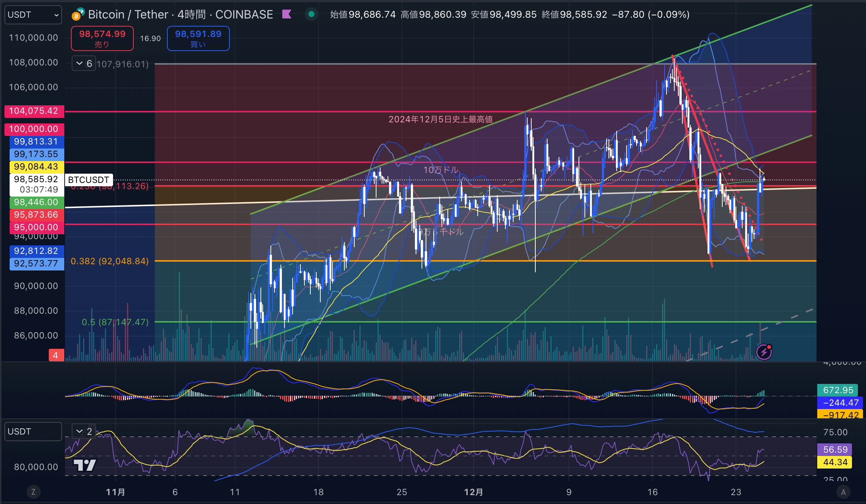Viewport: 866px width, 504px height.
Task: Click the 12月 date on time axis
Action: tap(474, 492)
